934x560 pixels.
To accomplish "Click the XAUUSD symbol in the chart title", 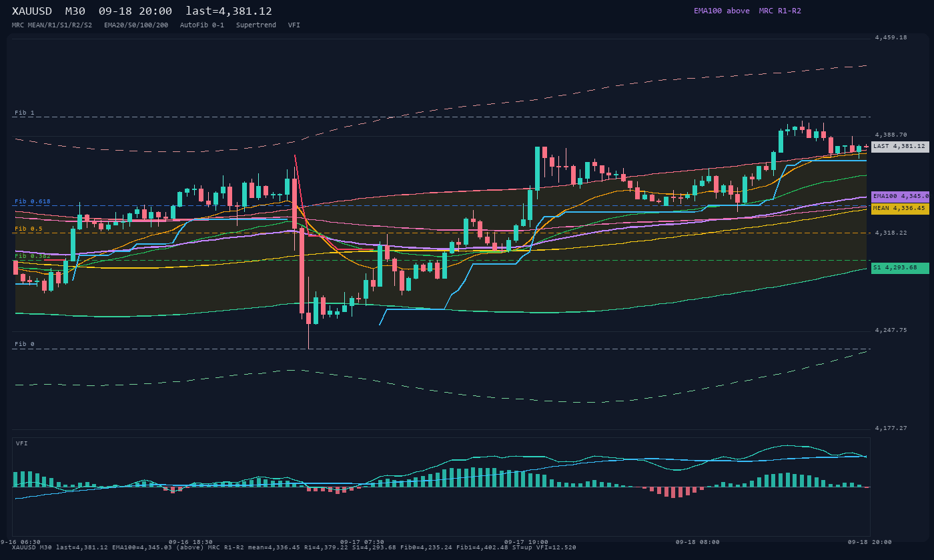I will (33, 11).
